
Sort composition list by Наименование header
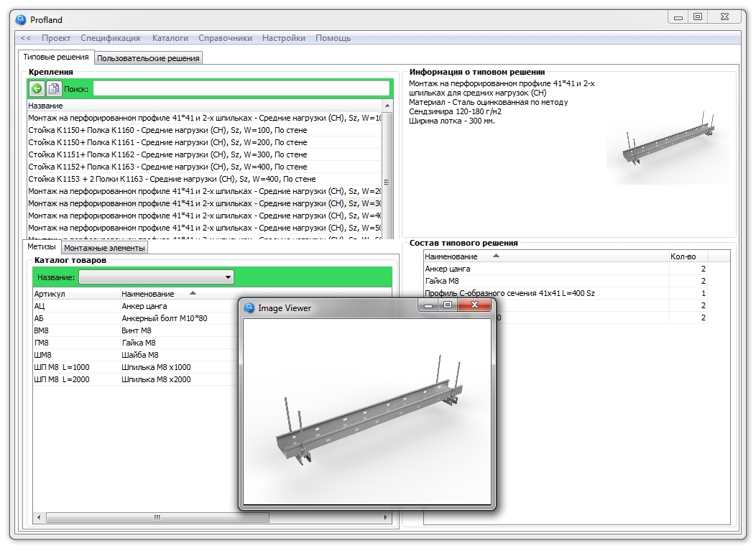pos(546,256)
